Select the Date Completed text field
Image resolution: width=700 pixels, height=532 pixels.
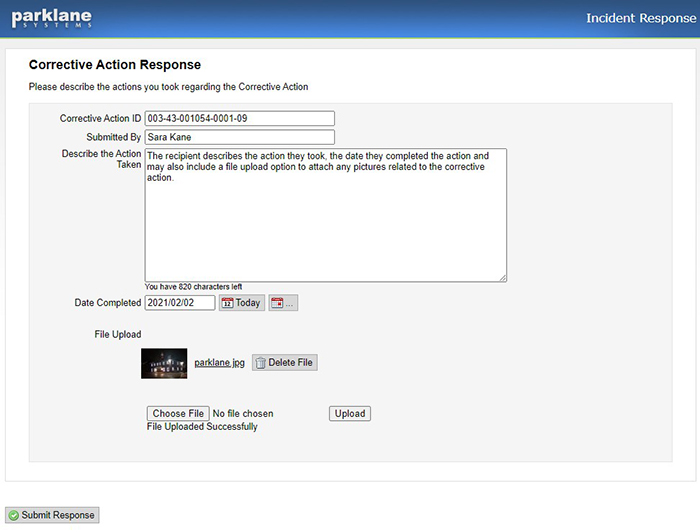(180, 303)
